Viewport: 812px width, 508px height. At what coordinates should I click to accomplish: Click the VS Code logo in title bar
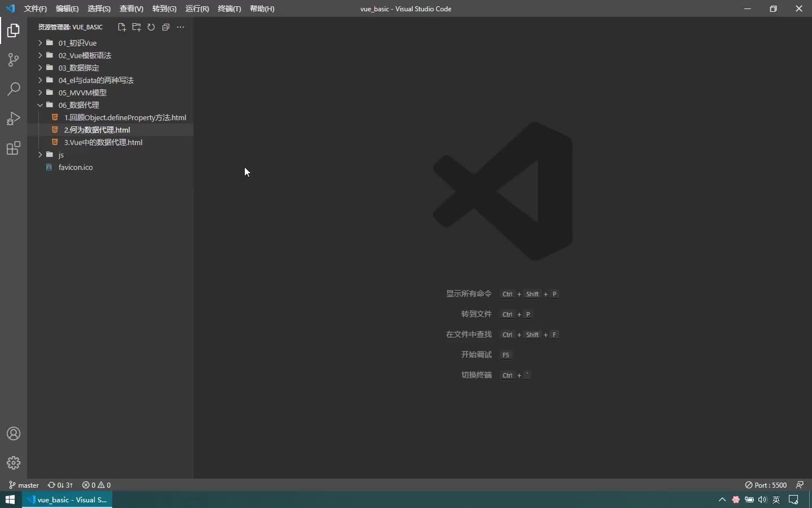coord(10,8)
